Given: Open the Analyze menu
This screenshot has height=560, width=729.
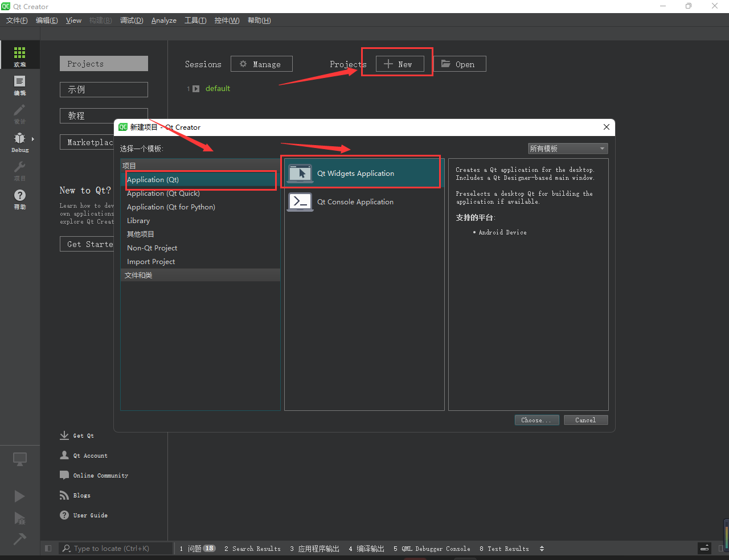Looking at the screenshot, I should (164, 20).
